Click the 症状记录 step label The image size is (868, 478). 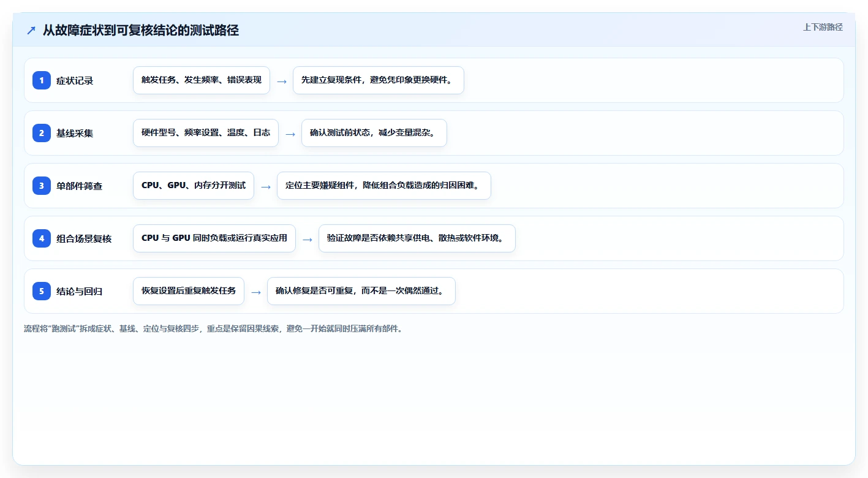point(75,80)
